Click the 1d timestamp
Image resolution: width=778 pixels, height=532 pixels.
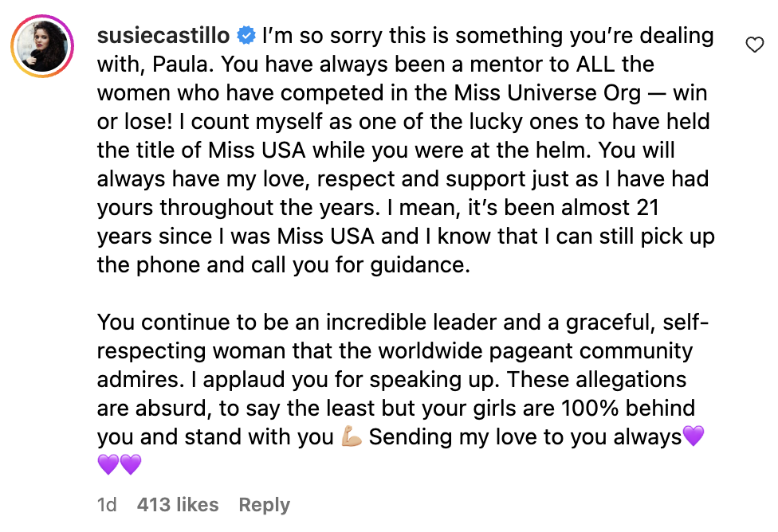[107, 505]
